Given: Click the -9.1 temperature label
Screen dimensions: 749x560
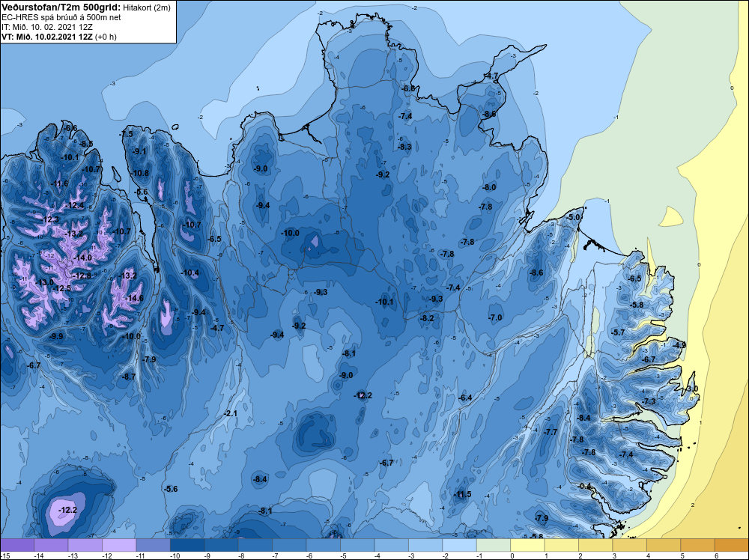Looking at the screenshot, I should coord(139,151).
